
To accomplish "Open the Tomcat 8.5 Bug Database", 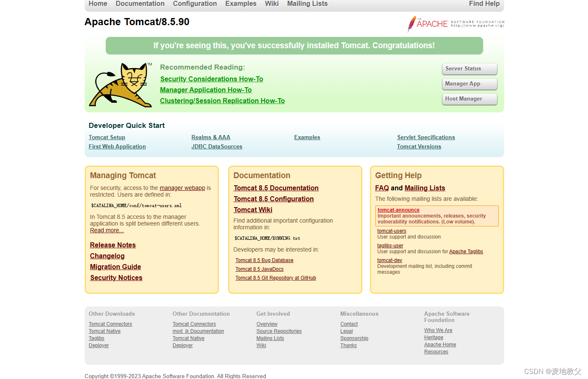I will click(x=264, y=260).
